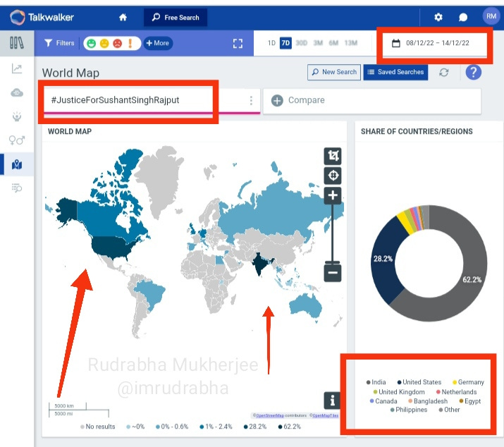Toggle the Egypt legend entry
The image size is (504, 447).
[x=470, y=401]
